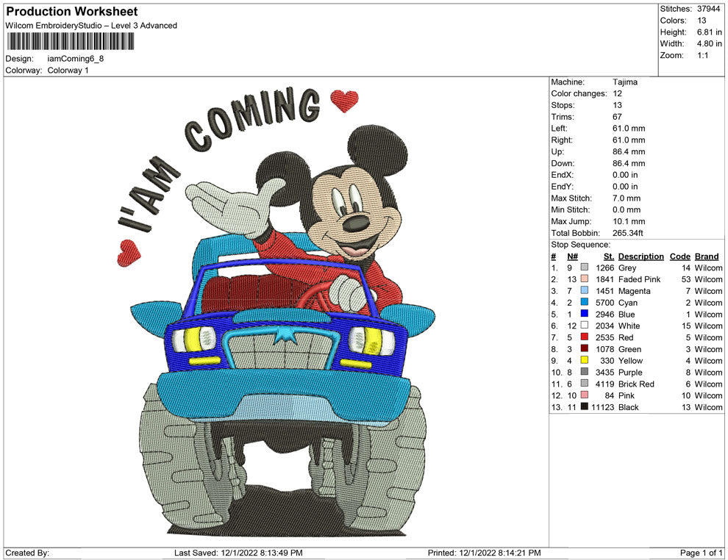Click the Faded Pink swatch in stop 2

point(585,279)
